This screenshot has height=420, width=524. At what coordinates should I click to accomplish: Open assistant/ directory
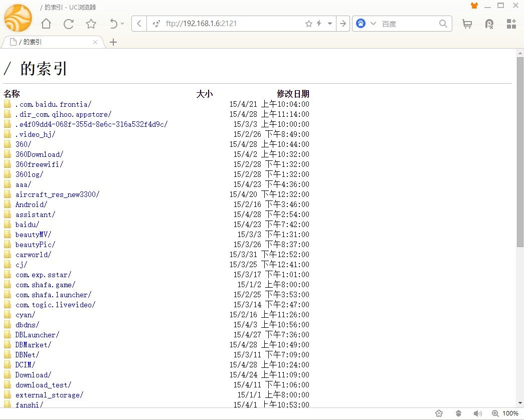(x=35, y=215)
